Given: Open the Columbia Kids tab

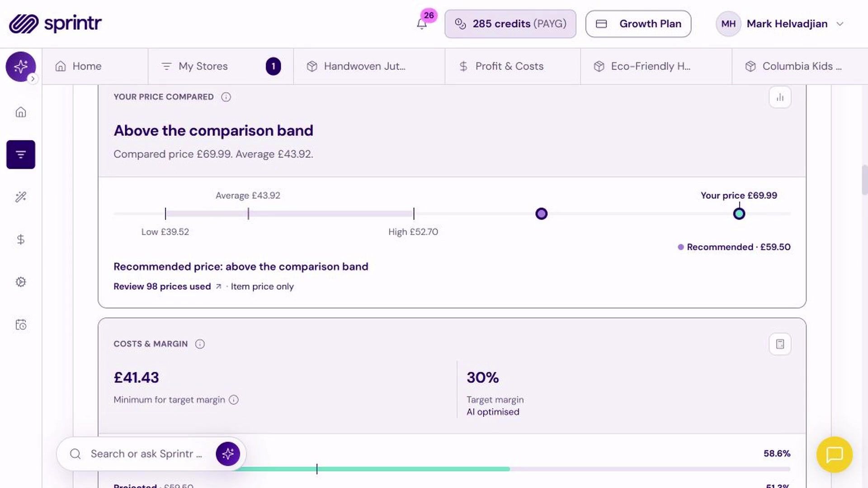Looking at the screenshot, I should pos(800,66).
